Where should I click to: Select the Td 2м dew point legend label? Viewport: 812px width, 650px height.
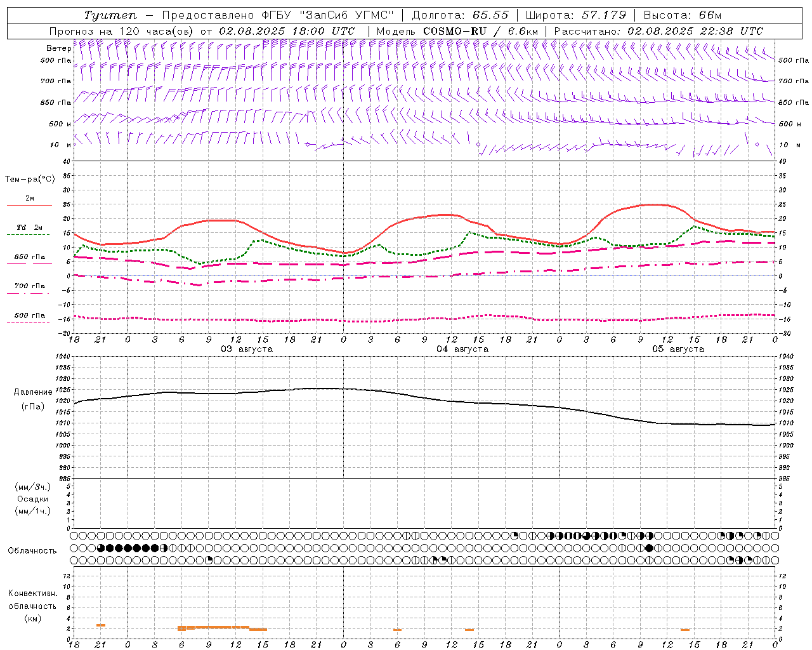pyautogui.click(x=29, y=227)
